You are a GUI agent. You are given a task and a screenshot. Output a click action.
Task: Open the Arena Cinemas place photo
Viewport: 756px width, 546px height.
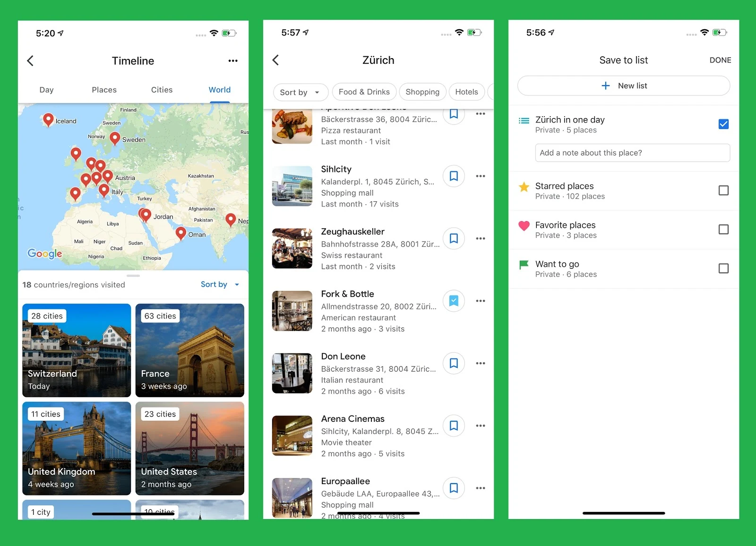click(292, 435)
